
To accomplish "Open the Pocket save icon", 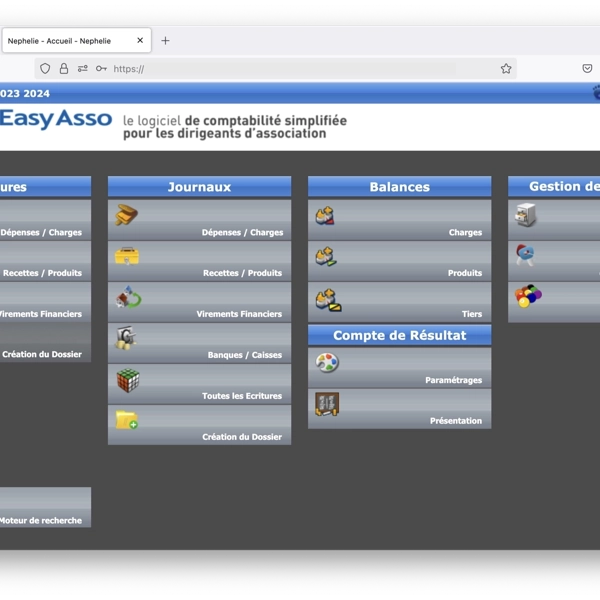I will (x=587, y=68).
